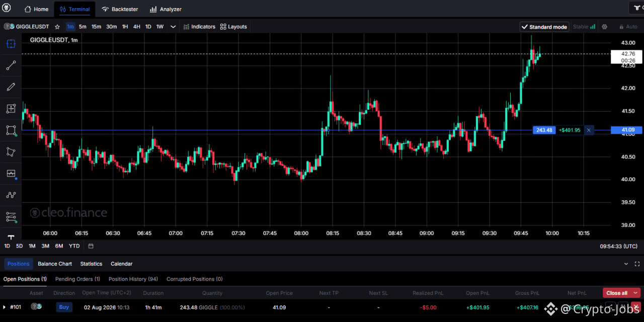Select the crosshair cursor tool
Viewport: 644px width, 322px height.
[x=11, y=44]
